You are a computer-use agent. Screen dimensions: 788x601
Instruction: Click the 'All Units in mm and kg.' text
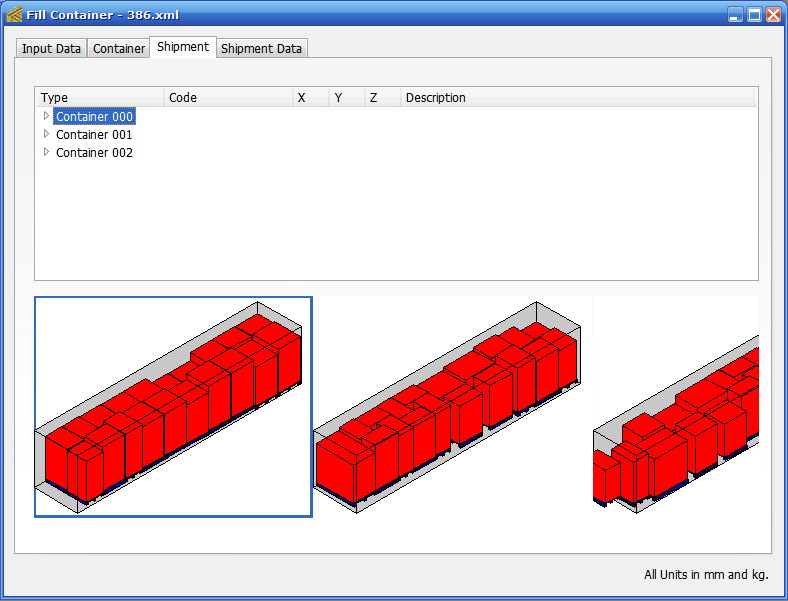pyautogui.click(x=706, y=574)
